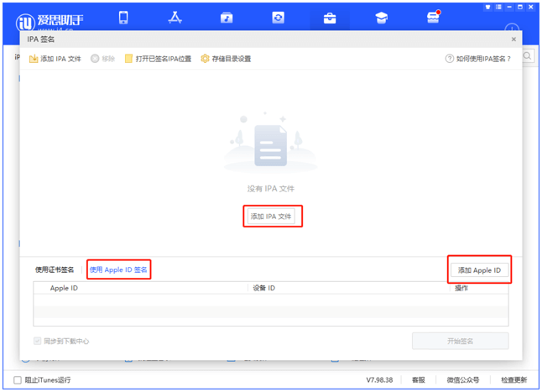This screenshot has height=392, width=542.
Task: Switch to the 使用证书签名 tab
Action: [55, 269]
